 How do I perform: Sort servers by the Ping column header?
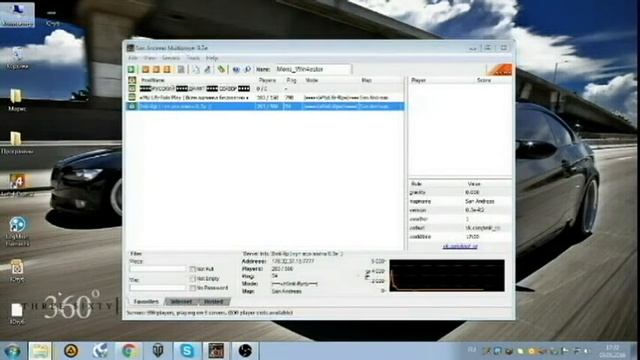(293, 80)
